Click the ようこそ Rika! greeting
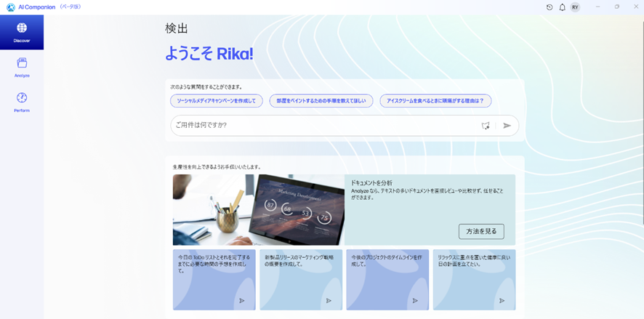This screenshot has width=644, height=319. point(209,54)
